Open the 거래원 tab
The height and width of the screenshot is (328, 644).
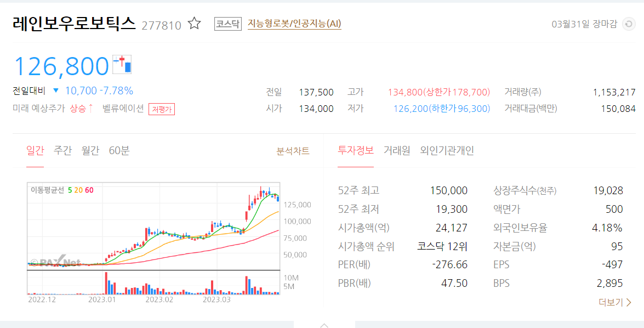[x=397, y=150]
